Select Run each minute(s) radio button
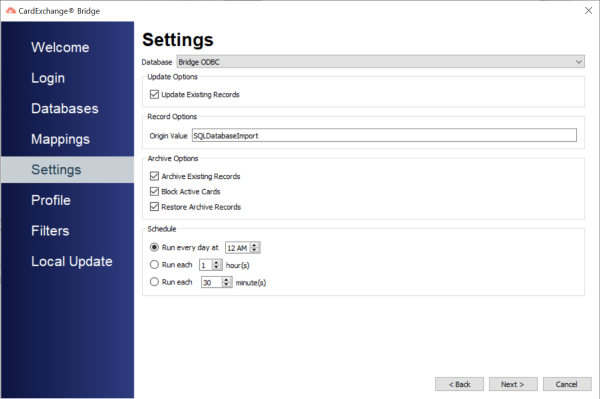This screenshot has width=600, height=399. [x=154, y=282]
